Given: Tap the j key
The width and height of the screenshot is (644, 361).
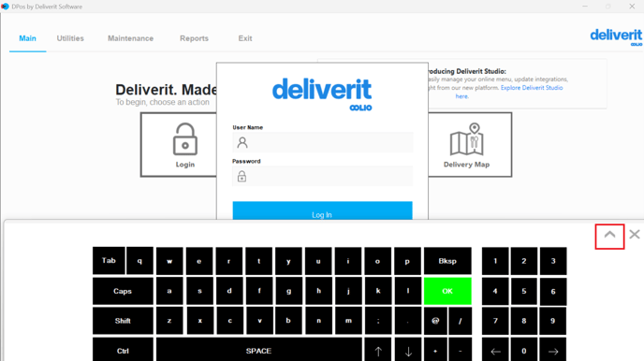Looking at the screenshot, I should click(348, 291).
